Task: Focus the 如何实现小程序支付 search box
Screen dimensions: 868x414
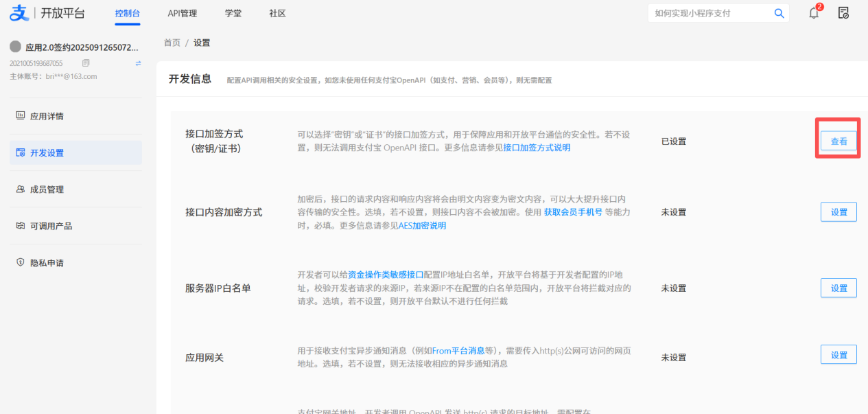Action: tap(710, 13)
